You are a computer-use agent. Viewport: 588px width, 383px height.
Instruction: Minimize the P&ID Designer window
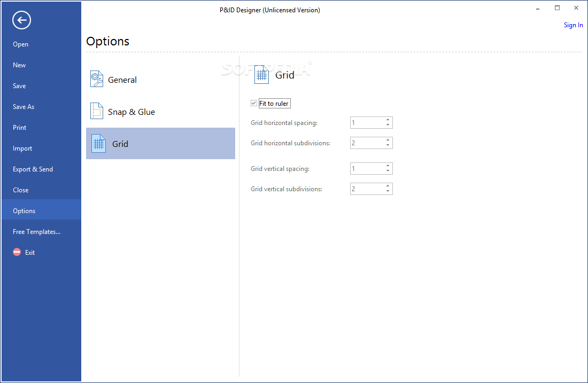[538, 8]
